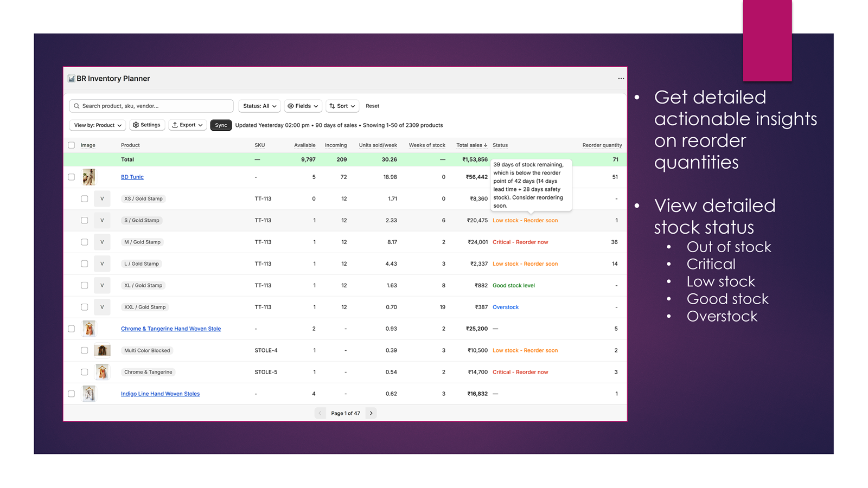The height and width of the screenshot is (488, 868).
Task: Toggle the select-all checkbox in header
Action: click(72, 145)
